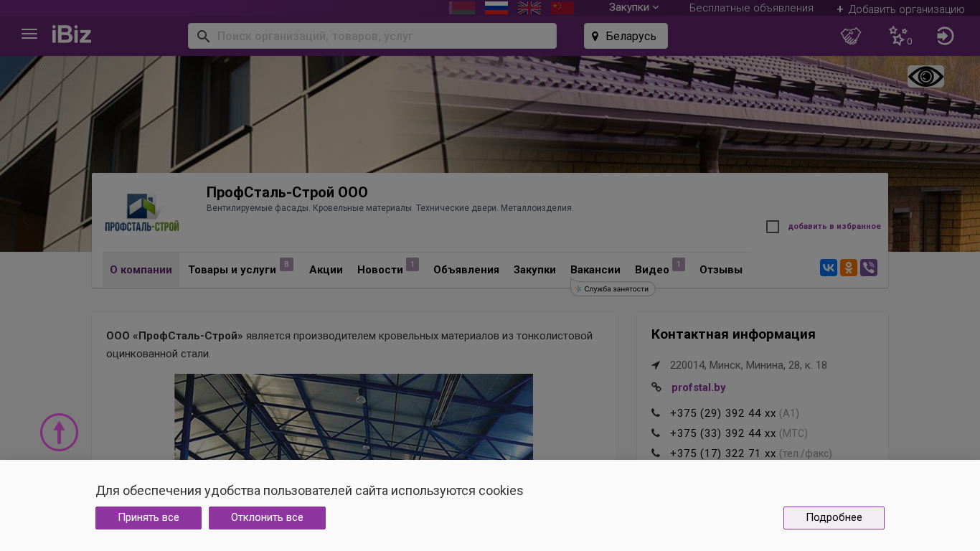Toggle accessibility eye mode
The image size is (980, 551).
coord(925,77)
